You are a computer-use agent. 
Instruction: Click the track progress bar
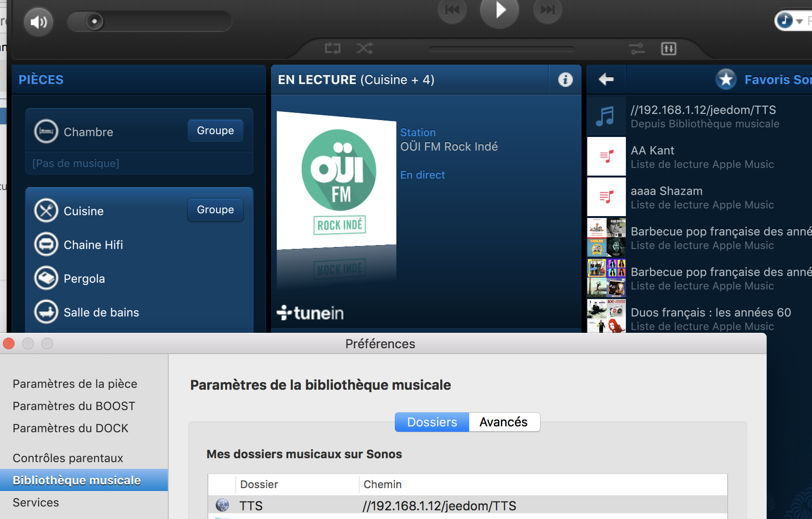pos(501,49)
